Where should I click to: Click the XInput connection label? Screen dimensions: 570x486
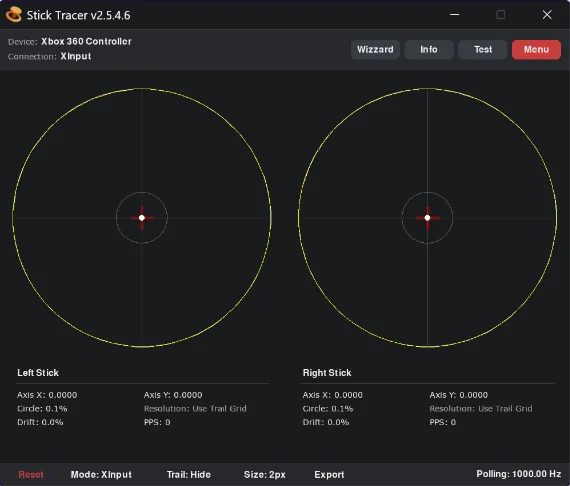tap(76, 56)
